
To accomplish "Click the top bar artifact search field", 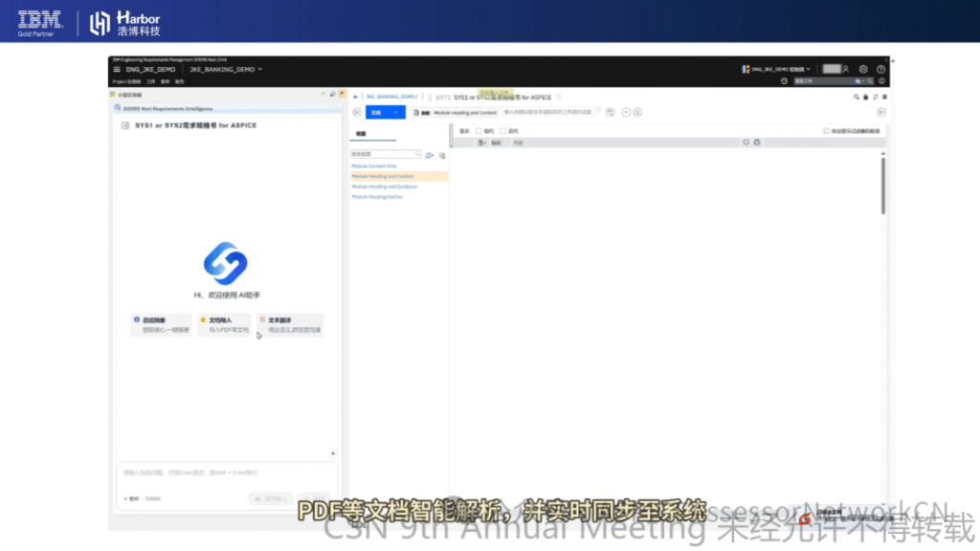I will tap(834, 81).
